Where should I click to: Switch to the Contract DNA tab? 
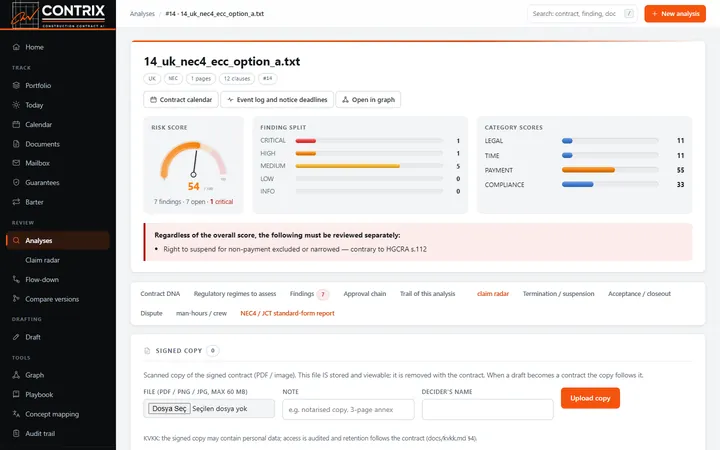[x=160, y=294]
